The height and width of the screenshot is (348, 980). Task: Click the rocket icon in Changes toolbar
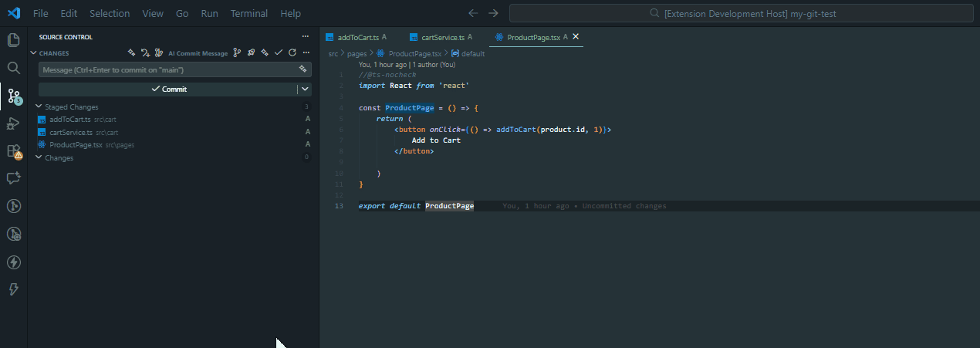coord(251,53)
